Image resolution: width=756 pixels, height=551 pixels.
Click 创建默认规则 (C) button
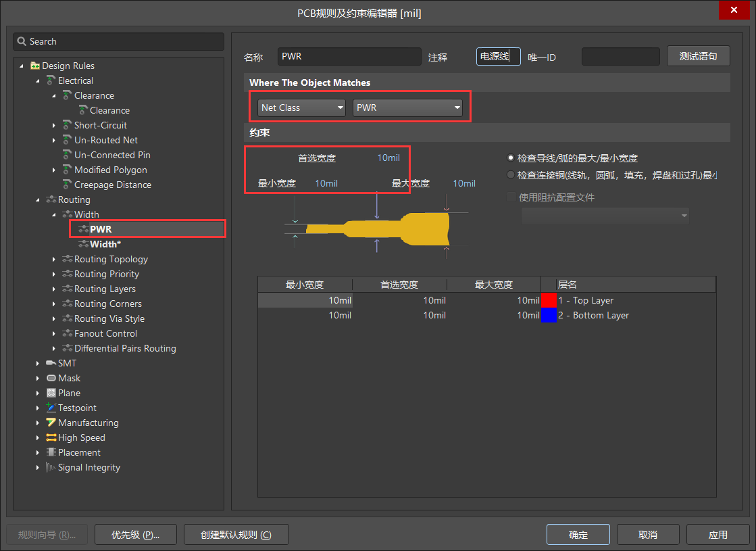point(236,535)
